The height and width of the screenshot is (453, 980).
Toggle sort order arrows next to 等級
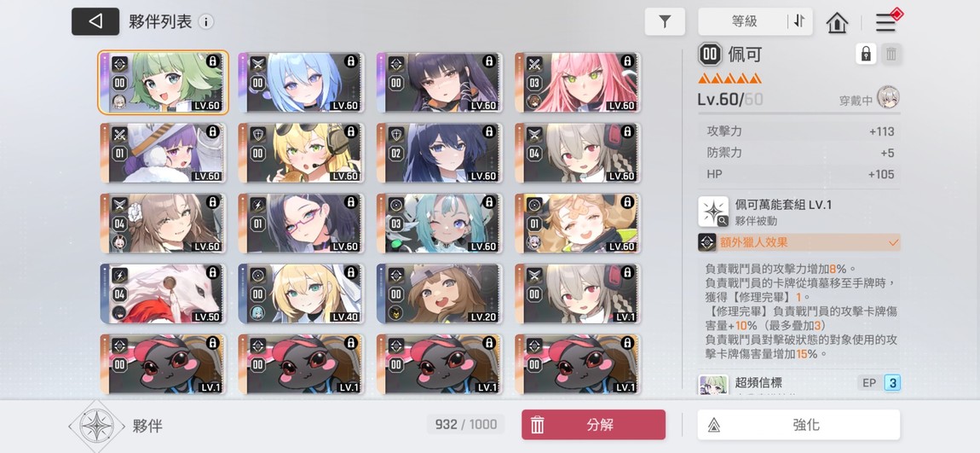tap(799, 21)
